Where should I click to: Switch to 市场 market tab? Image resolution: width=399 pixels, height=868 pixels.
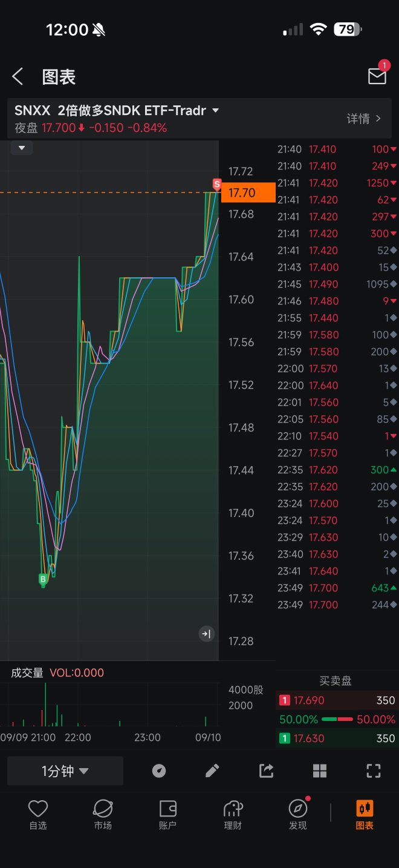(103, 814)
